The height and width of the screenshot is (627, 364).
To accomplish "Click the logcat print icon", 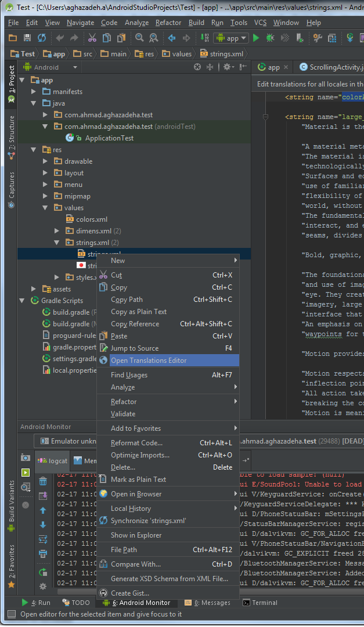I will pyautogui.click(x=43, y=554).
